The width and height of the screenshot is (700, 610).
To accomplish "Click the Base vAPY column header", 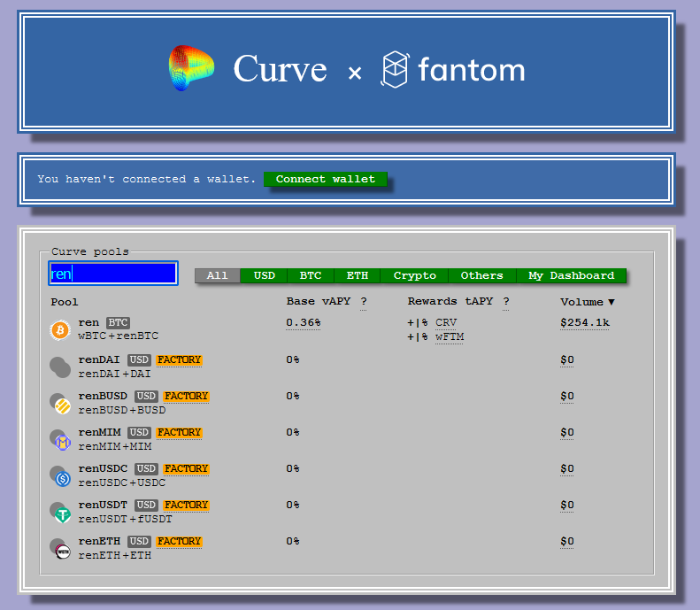I will [x=319, y=301].
